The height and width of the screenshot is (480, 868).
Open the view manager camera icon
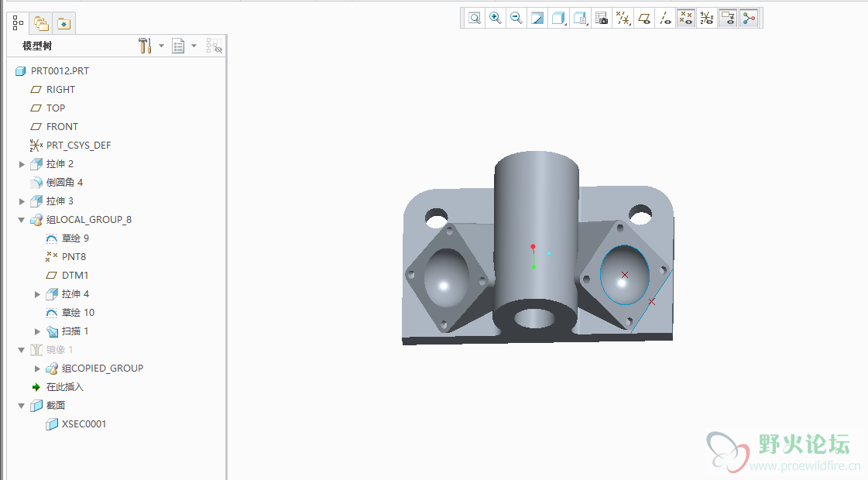click(602, 19)
